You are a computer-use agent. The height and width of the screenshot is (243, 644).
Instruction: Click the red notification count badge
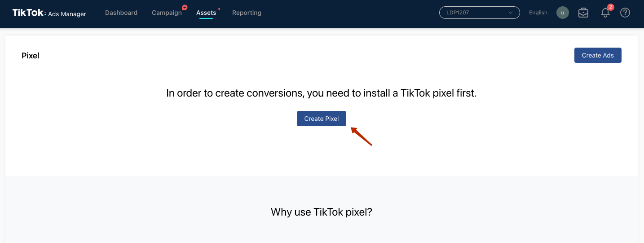tap(610, 7)
